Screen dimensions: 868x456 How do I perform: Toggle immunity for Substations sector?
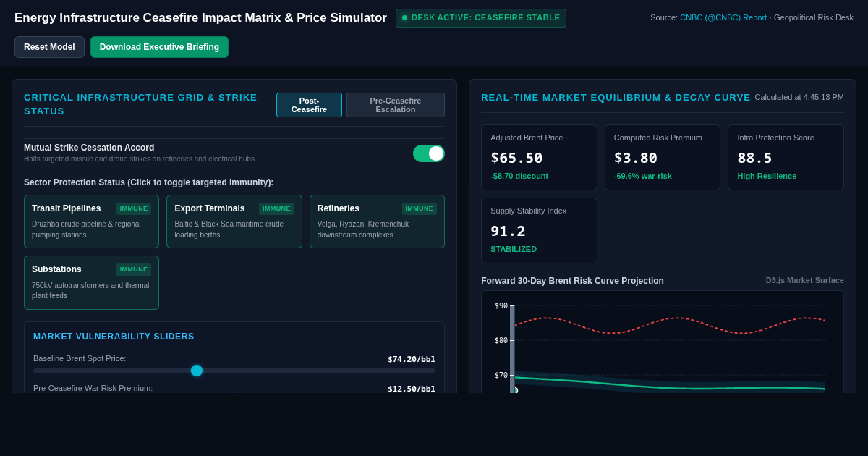pyautogui.click(x=91, y=282)
